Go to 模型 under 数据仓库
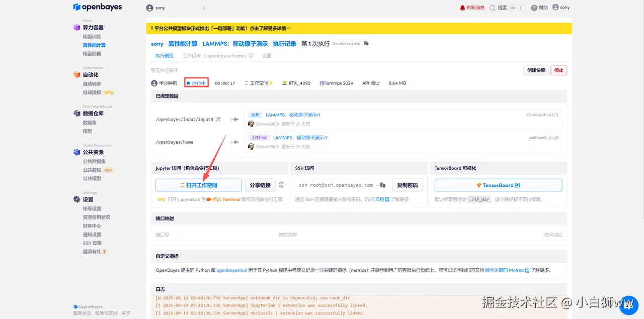The width and height of the screenshot is (644, 319). [88, 131]
